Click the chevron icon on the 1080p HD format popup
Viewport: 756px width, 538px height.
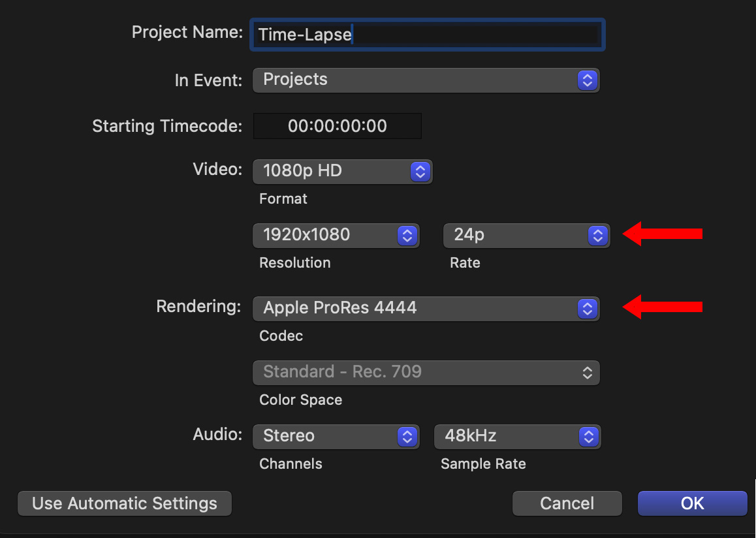(x=420, y=172)
